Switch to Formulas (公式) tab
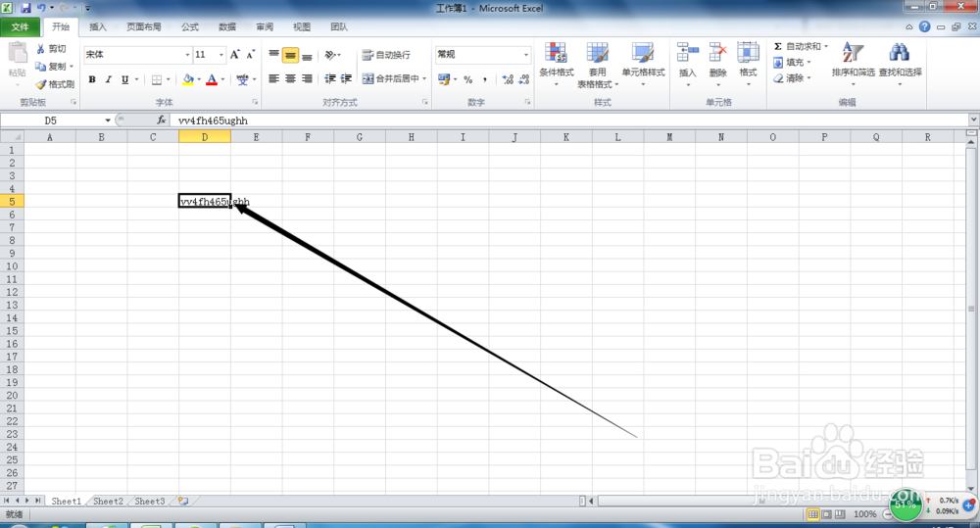Screen dimensions: 980x528 coord(190,26)
